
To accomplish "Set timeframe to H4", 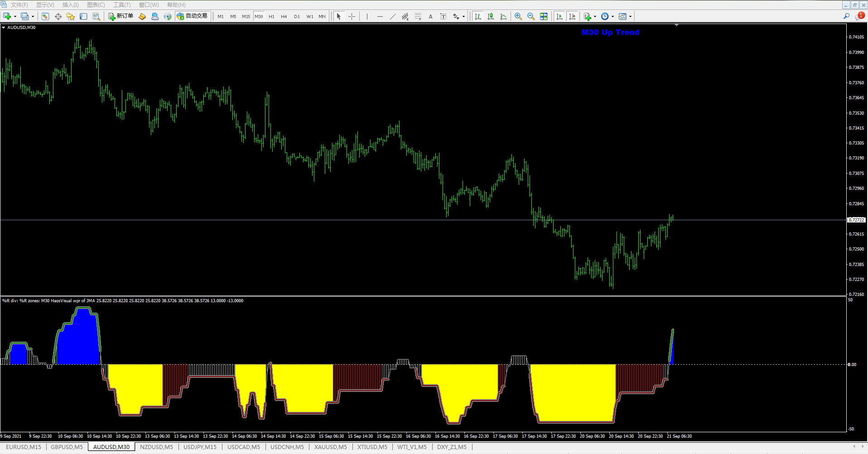I will coord(284,16).
